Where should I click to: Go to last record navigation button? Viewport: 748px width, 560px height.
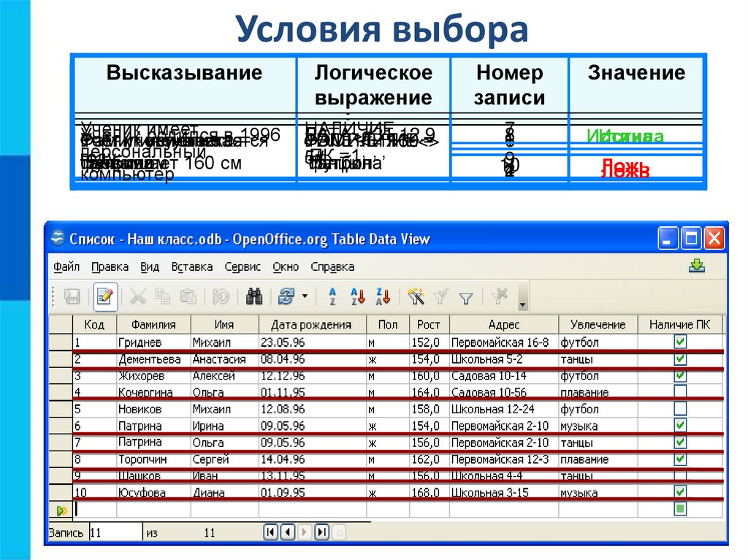321,533
